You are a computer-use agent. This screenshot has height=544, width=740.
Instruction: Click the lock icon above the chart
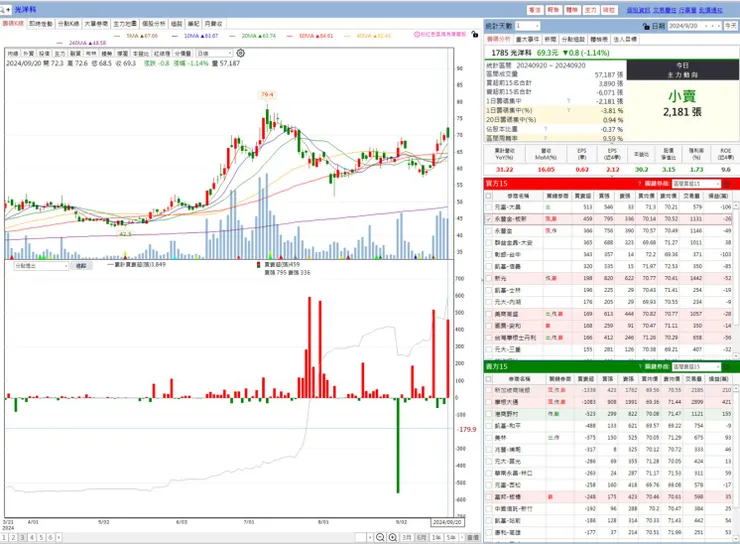click(x=475, y=34)
